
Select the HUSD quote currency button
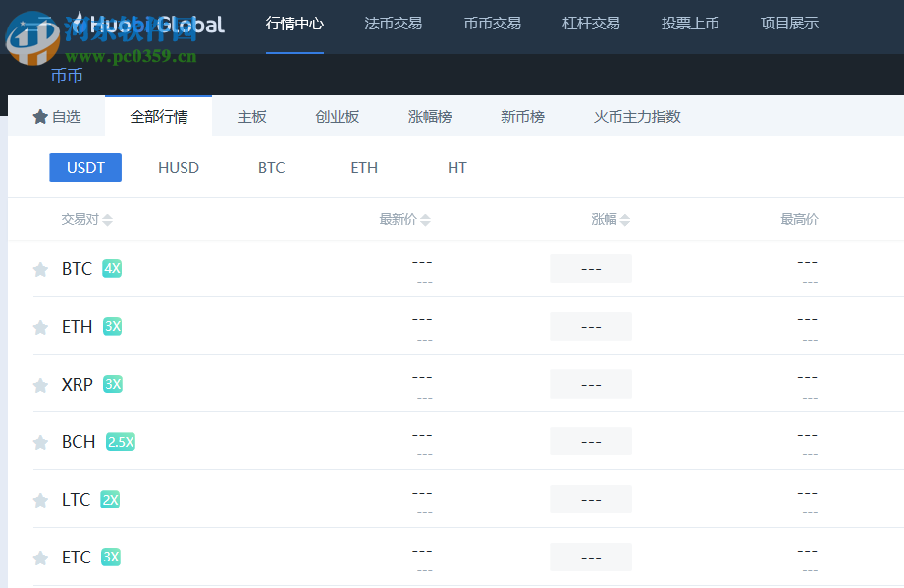click(x=178, y=167)
